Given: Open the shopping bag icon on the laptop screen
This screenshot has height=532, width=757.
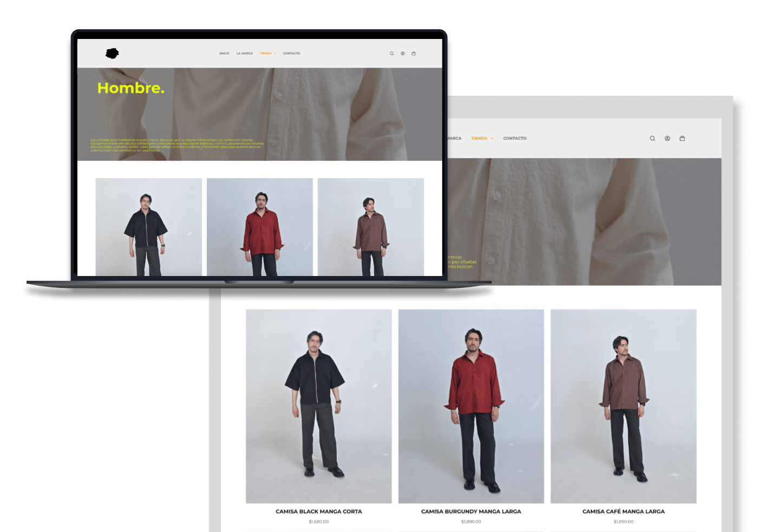Looking at the screenshot, I should pos(414,54).
